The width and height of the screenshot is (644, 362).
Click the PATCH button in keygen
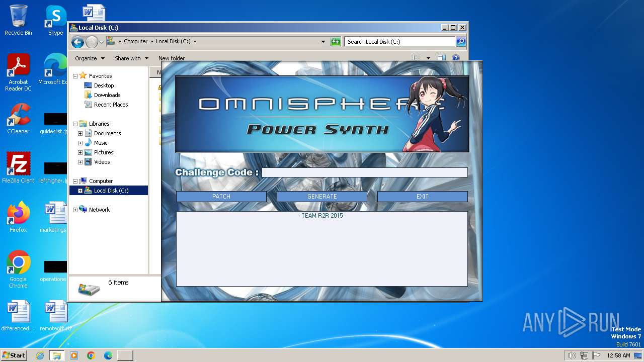pyautogui.click(x=221, y=197)
